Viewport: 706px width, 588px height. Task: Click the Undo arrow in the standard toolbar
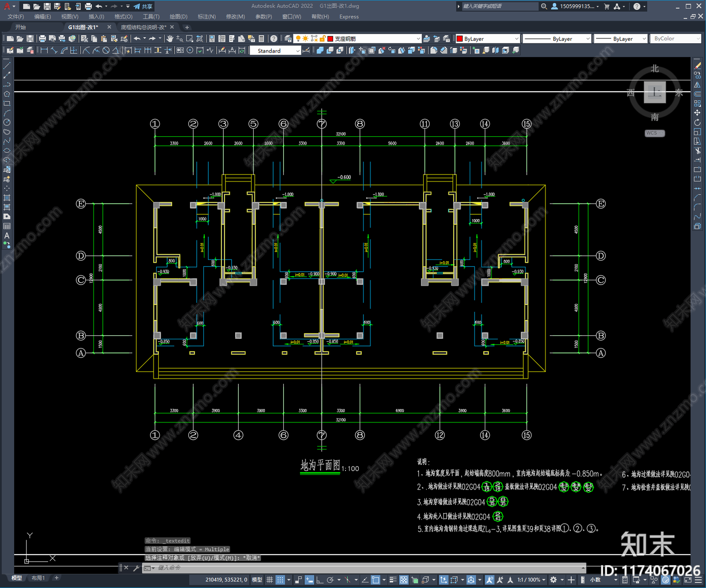tap(137, 39)
